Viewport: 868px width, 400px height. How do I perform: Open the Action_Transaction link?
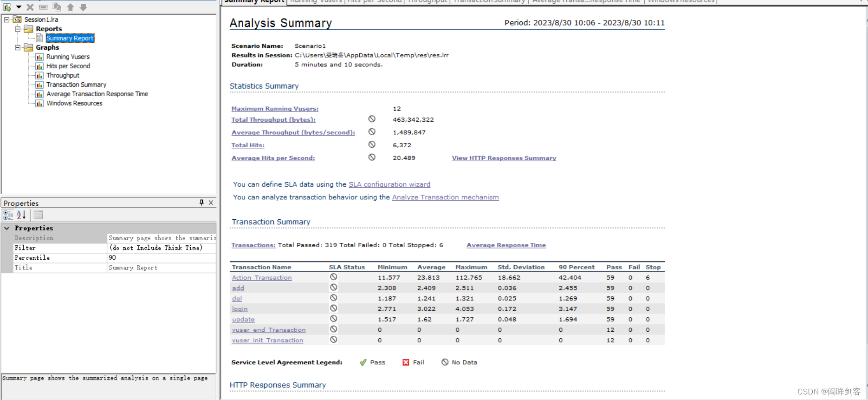262,278
